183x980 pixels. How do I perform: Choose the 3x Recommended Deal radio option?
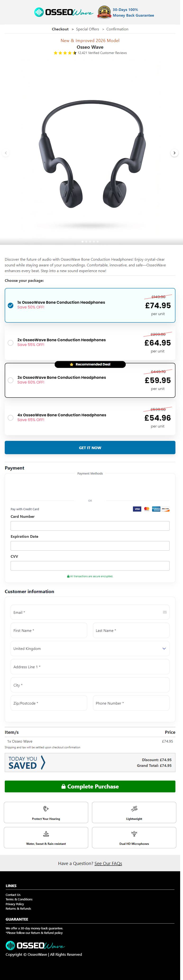coord(11,380)
